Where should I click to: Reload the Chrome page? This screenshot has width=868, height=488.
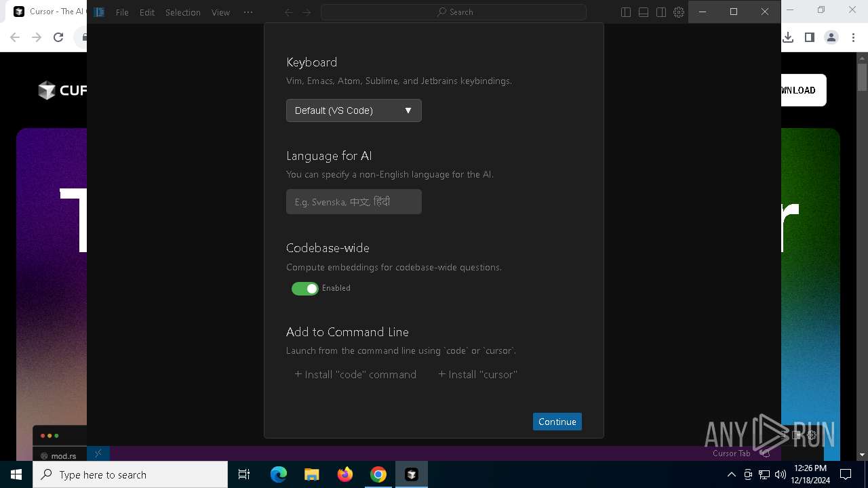coord(58,38)
